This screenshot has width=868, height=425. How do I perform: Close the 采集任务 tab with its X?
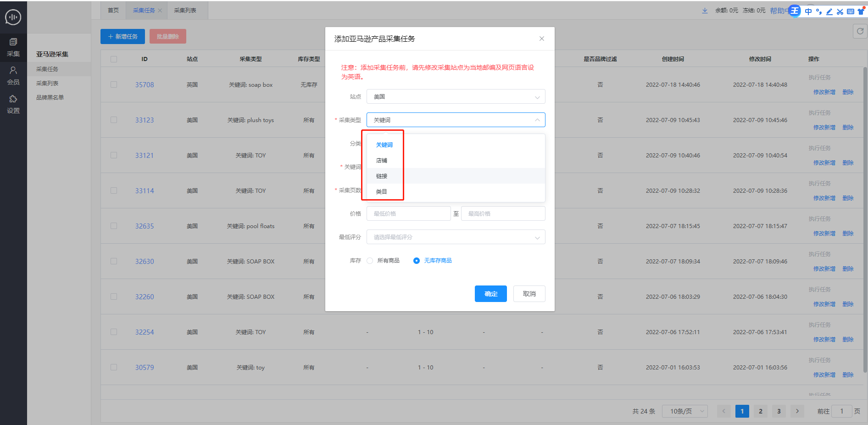pos(160,11)
